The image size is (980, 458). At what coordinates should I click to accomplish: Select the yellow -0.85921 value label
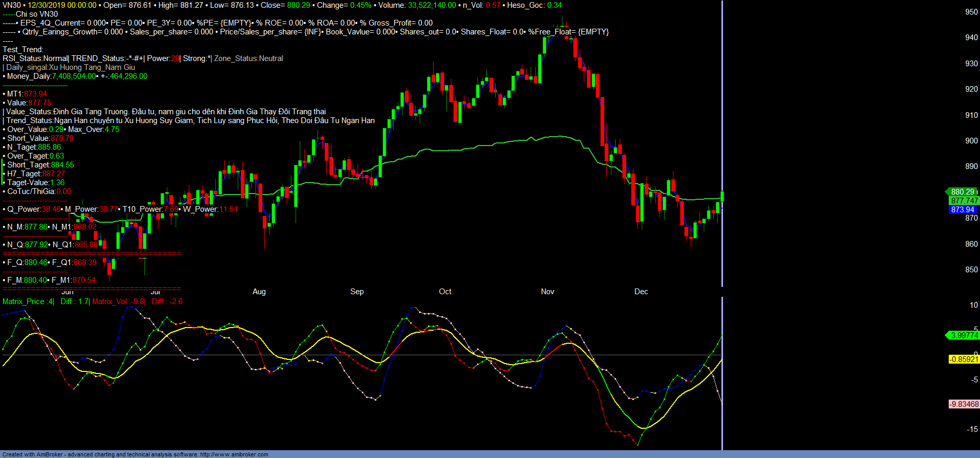[964, 359]
